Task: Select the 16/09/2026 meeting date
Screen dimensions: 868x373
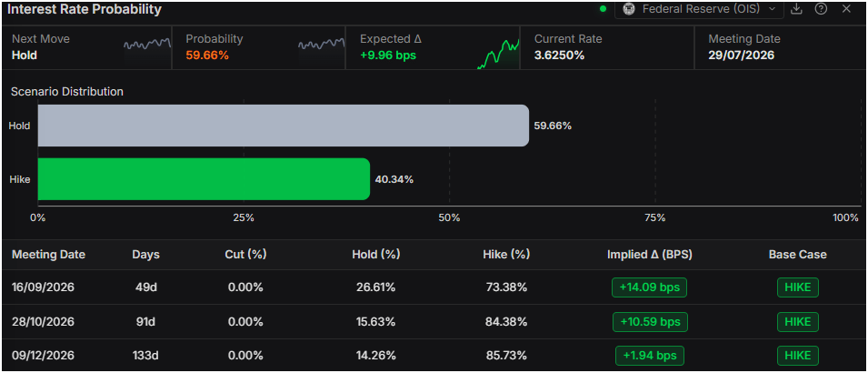Action: (44, 287)
